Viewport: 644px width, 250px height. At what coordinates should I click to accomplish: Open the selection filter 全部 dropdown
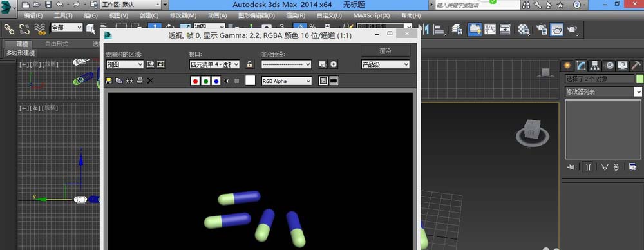[x=66, y=28]
